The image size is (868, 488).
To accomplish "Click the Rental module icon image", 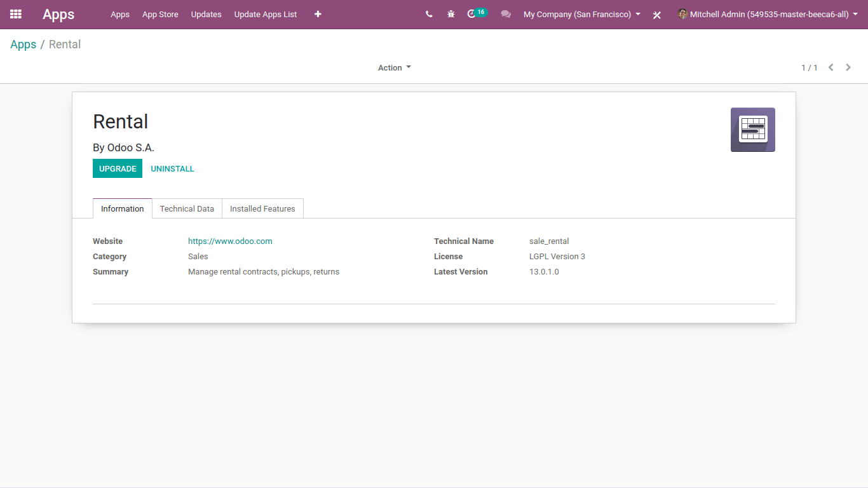I will click(753, 130).
